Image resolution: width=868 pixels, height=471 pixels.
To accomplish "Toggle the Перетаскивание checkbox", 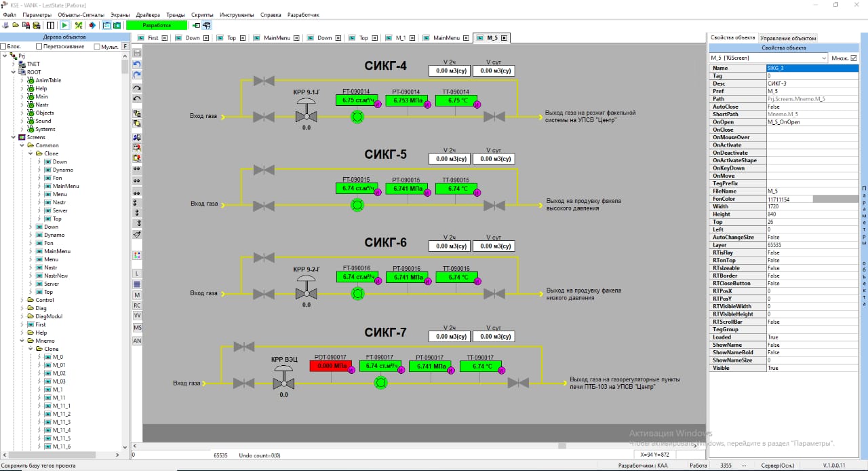I will pos(39,47).
